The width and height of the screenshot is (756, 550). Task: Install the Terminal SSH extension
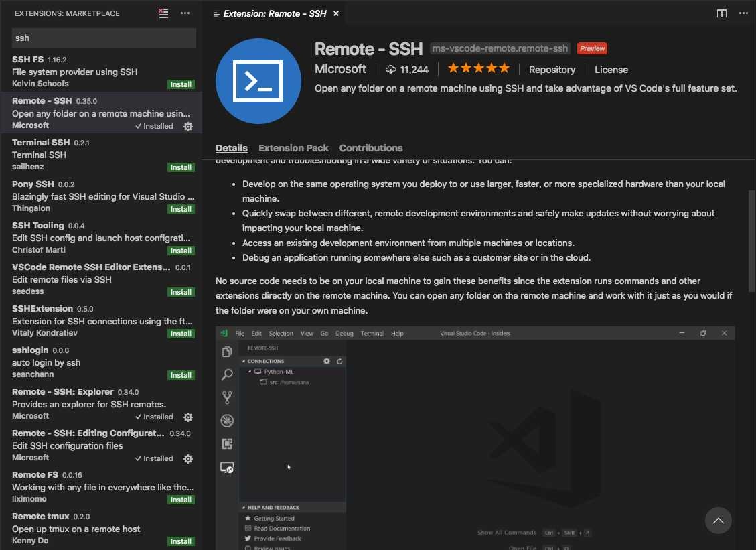[181, 167]
